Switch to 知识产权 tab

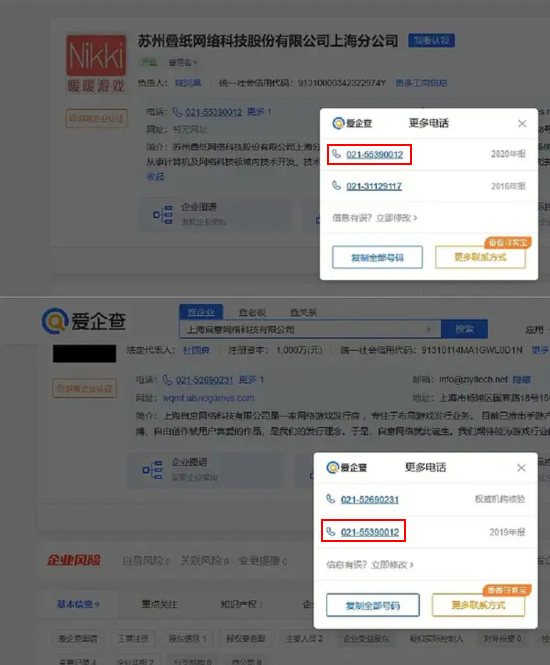click(241, 604)
